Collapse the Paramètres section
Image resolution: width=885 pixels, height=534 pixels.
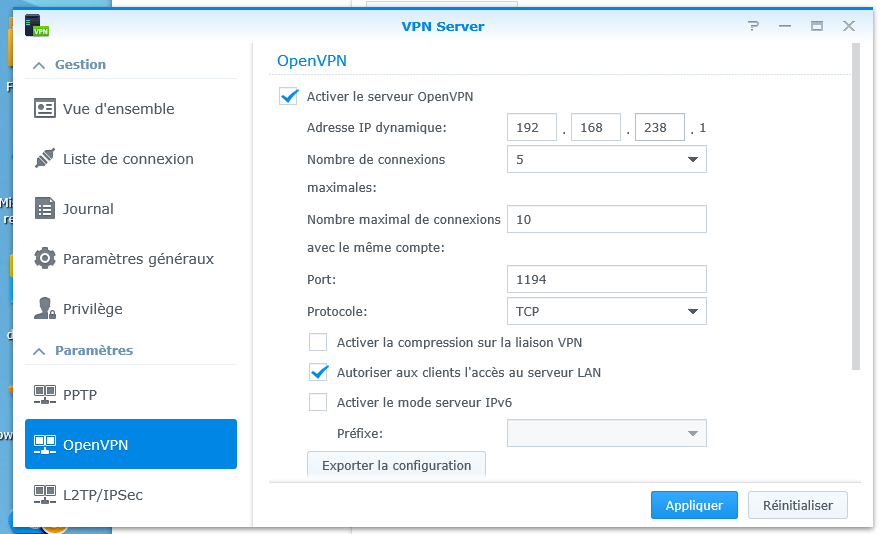(x=39, y=351)
